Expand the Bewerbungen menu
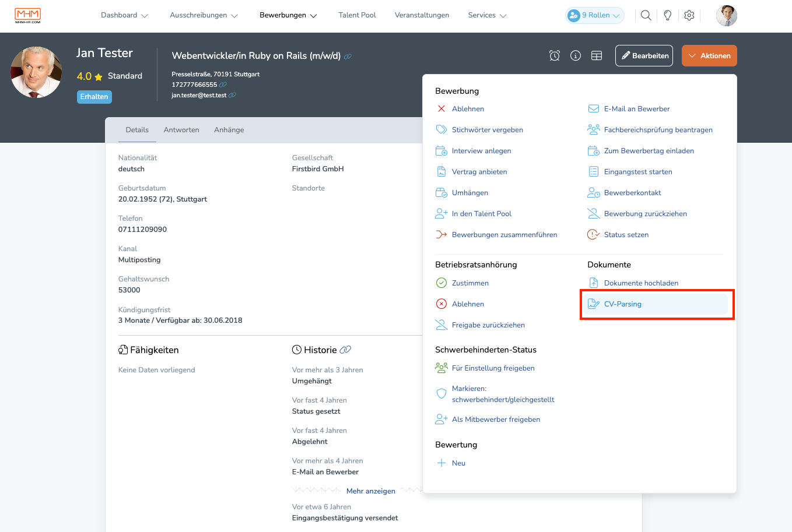 coord(288,15)
